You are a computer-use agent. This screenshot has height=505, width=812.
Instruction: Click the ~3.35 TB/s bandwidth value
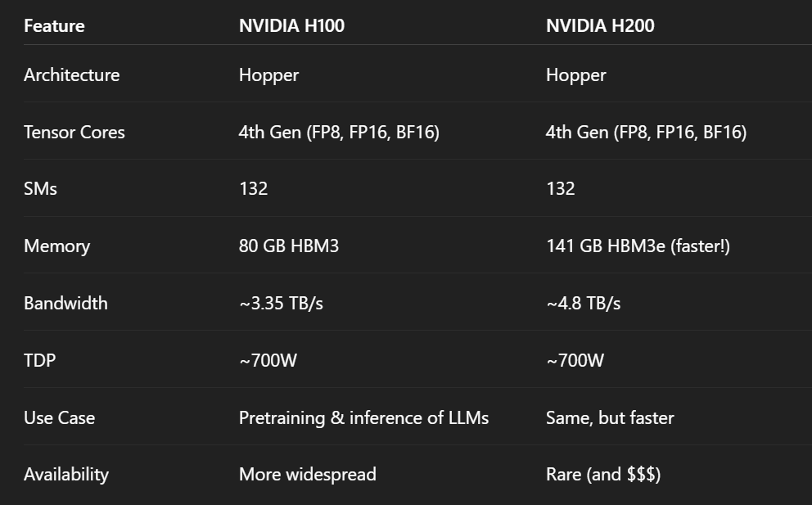(281, 303)
